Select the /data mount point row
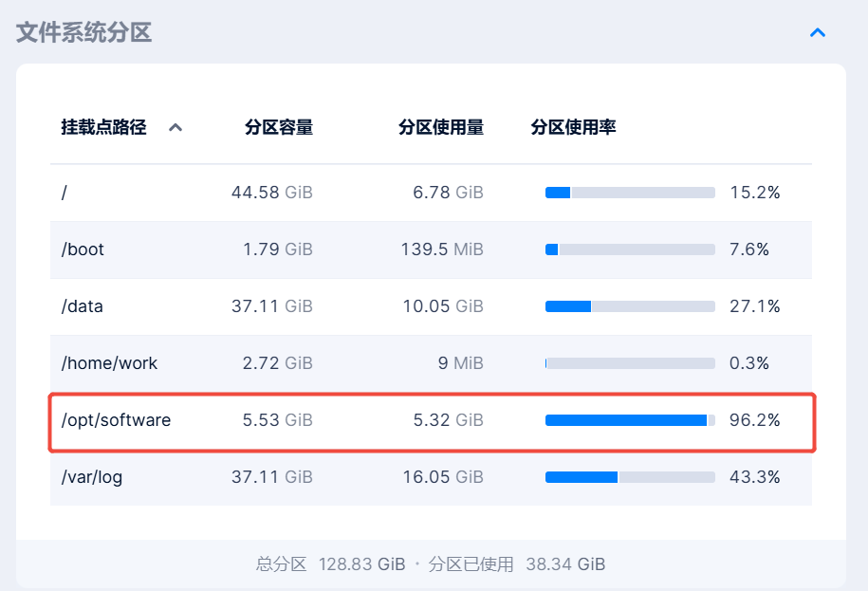The image size is (868, 591). 83,306
